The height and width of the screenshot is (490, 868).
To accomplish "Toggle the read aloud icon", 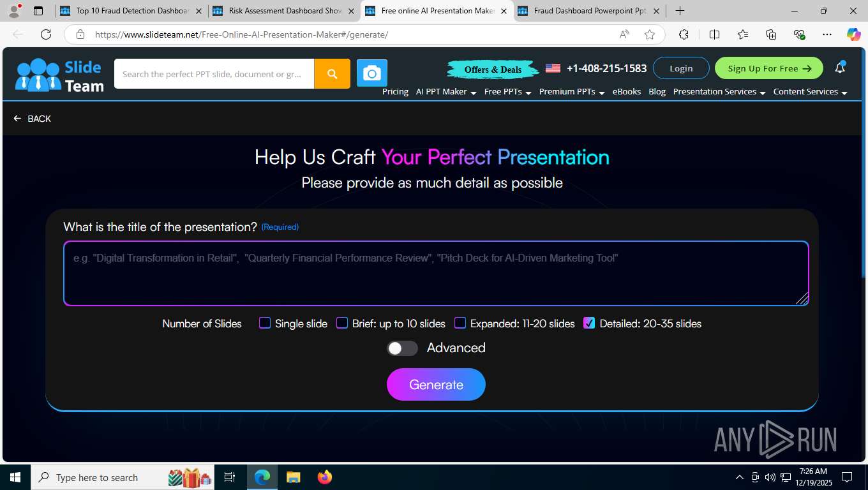I will click(624, 34).
